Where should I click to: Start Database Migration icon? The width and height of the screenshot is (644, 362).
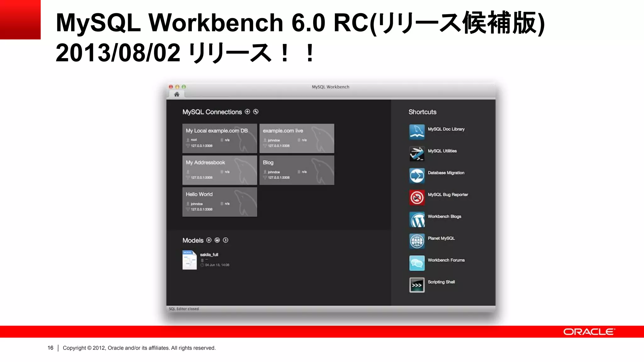(417, 176)
